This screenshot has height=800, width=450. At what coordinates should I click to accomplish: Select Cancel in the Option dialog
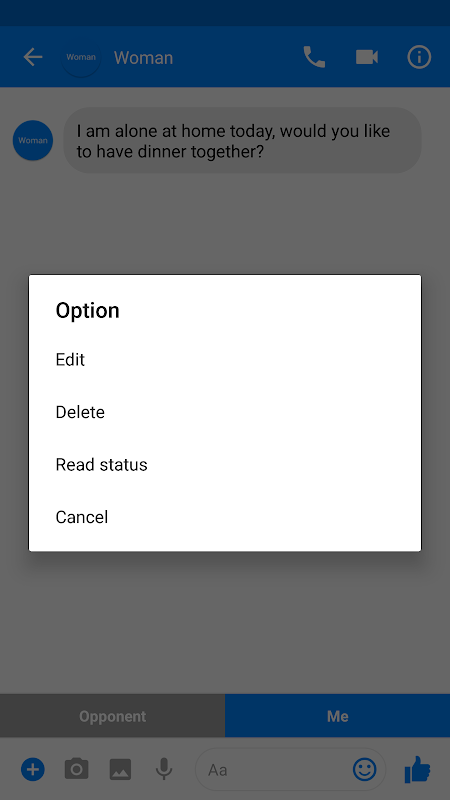225,517
